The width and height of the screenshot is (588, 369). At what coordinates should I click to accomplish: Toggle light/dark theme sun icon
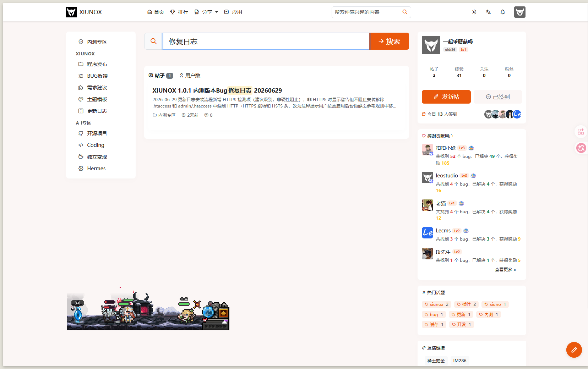[474, 12]
